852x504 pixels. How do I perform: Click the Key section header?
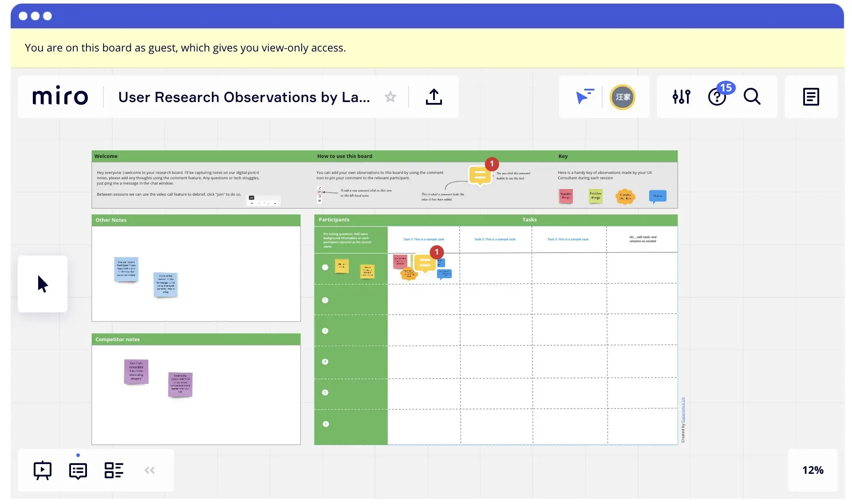pyautogui.click(x=563, y=156)
